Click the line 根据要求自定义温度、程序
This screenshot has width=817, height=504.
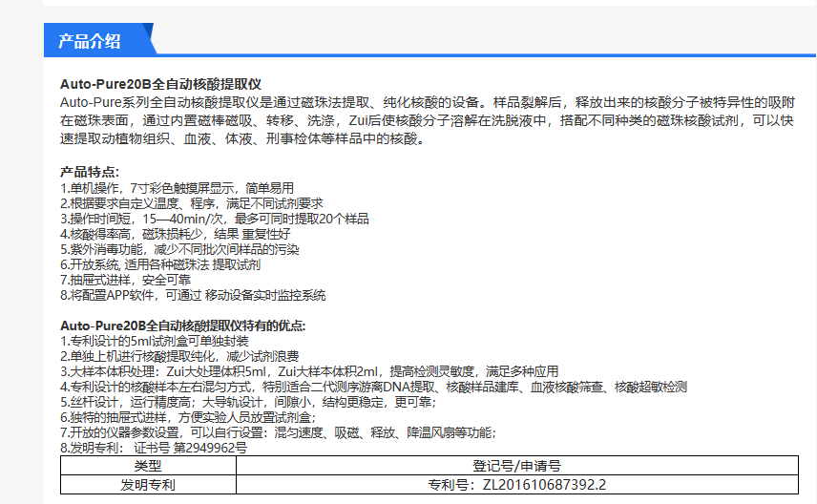(191, 203)
